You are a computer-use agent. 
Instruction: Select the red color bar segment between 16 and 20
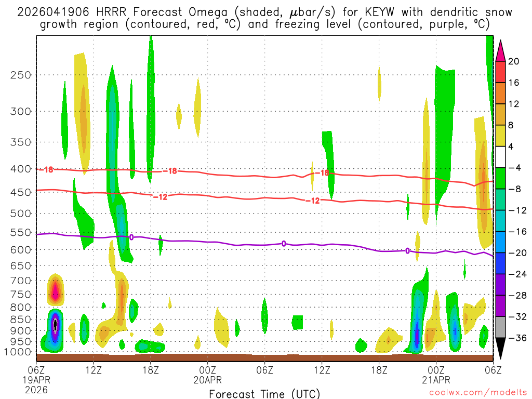point(500,72)
